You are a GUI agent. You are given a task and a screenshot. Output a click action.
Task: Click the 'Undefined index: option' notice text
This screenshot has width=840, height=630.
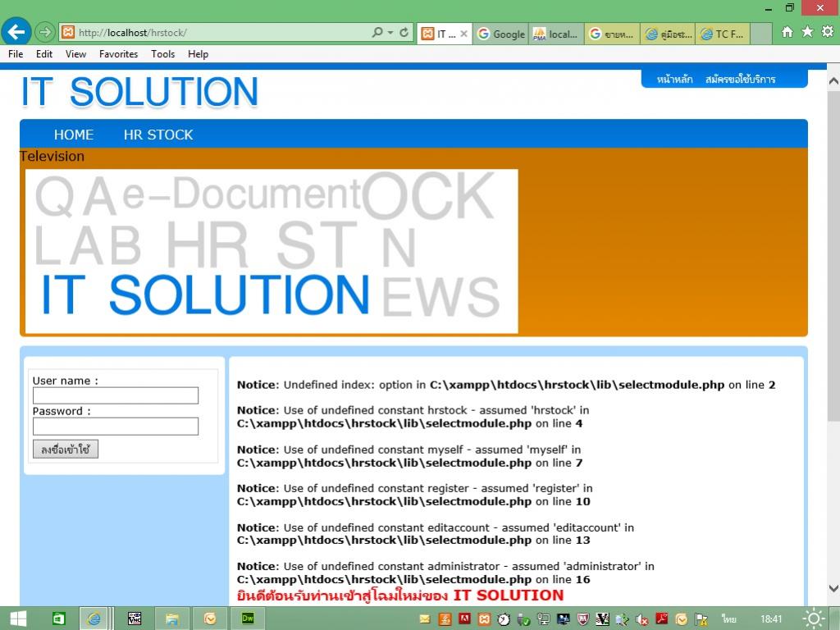[506, 385]
